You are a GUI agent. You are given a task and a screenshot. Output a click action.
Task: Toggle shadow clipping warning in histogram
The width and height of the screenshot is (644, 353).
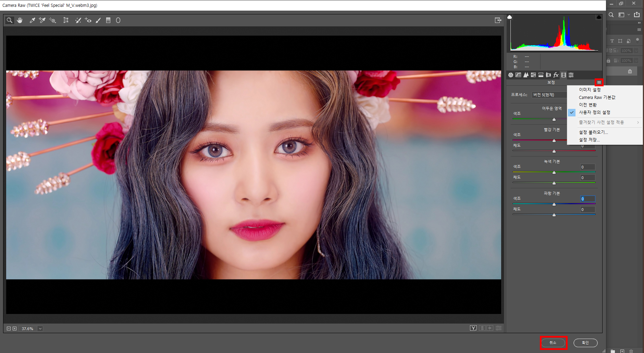coord(509,17)
